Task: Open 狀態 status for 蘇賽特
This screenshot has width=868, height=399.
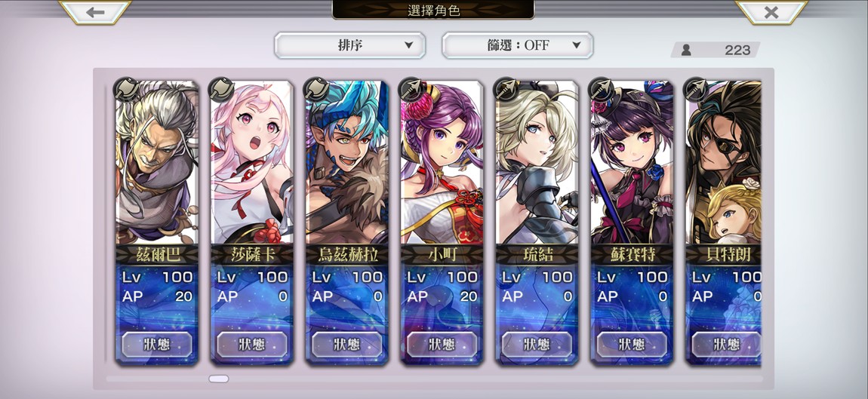Action: pos(633,344)
